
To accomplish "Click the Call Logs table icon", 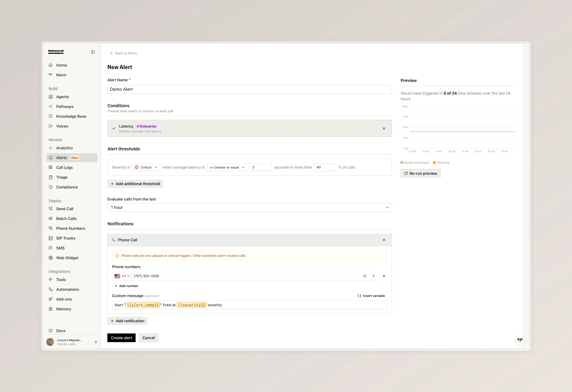I will pyautogui.click(x=51, y=167).
